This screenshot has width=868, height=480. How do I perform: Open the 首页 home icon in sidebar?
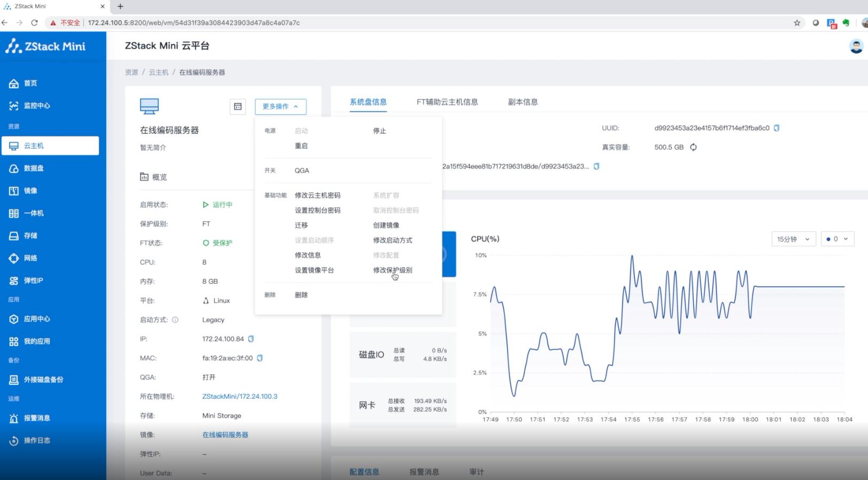14,83
